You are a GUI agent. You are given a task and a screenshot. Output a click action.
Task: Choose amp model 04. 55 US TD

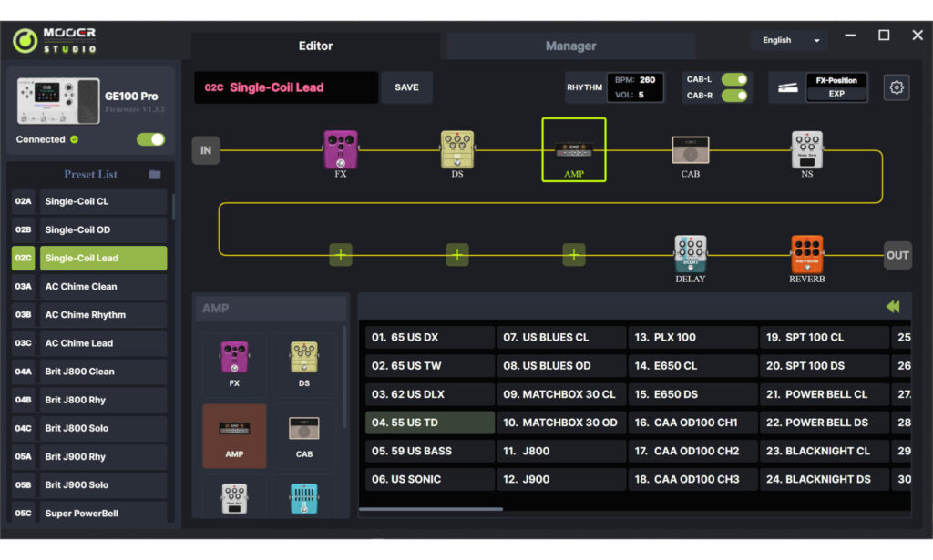click(430, 423)
